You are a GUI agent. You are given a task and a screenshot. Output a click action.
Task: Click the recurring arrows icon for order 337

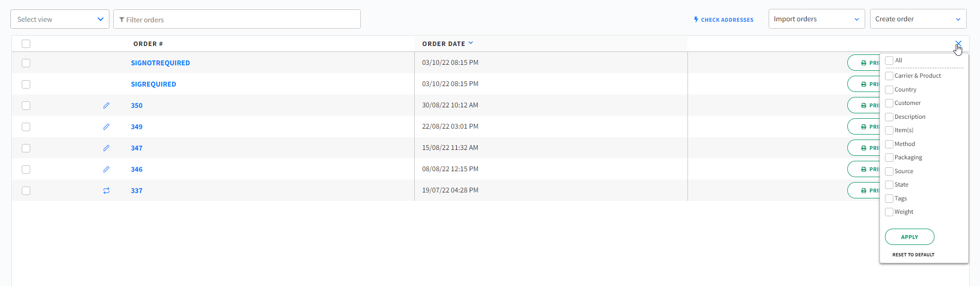tap(106, 191)
